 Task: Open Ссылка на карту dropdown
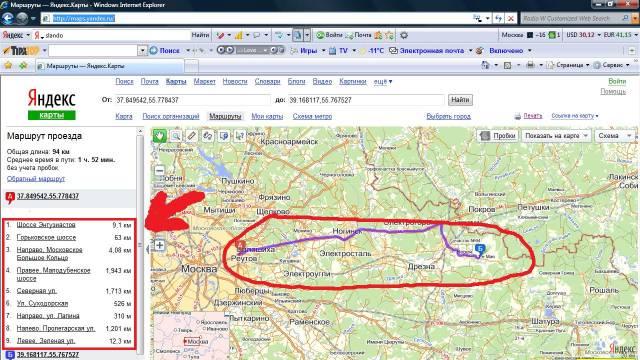(x=575, y=116)
